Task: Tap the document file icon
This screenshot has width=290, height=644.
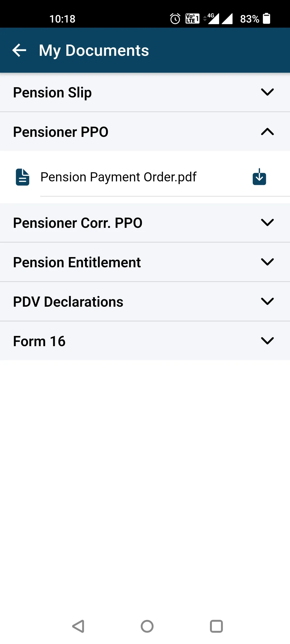Action: point(23,177)
